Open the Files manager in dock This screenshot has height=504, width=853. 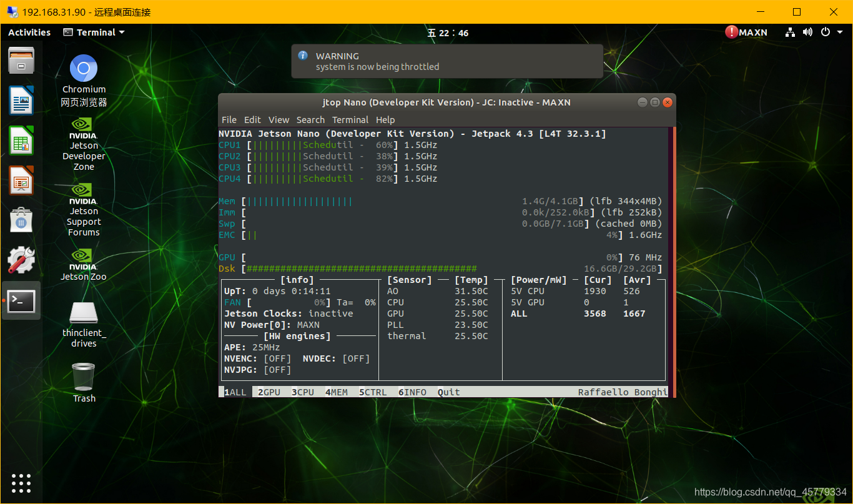tap(21, 60)
